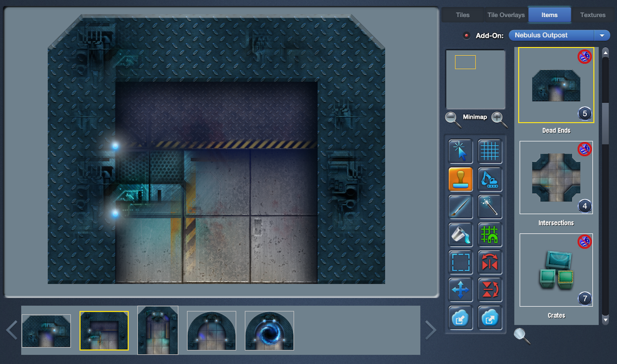Click the green room grid tool
617x364 pixels.
click(490, 235)
